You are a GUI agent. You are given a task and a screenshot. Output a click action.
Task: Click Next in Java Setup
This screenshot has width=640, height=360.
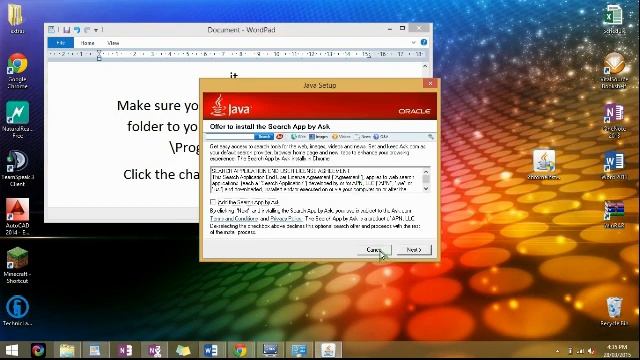point(414,250)
